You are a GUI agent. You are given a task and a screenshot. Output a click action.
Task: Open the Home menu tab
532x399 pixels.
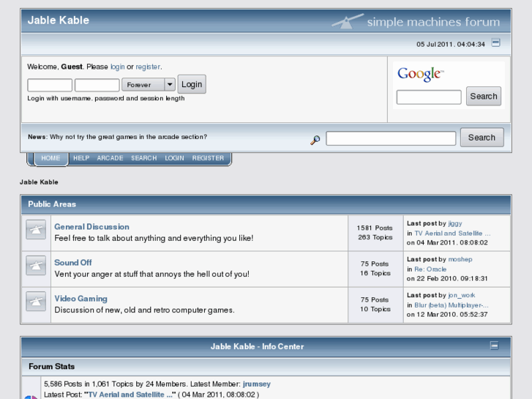point(50,158)
